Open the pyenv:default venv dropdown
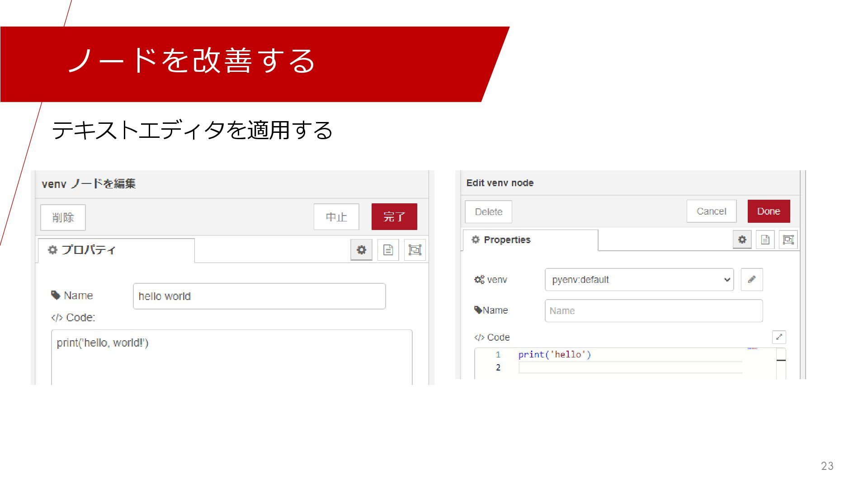 pyautogui.click(x=639, y=279)
